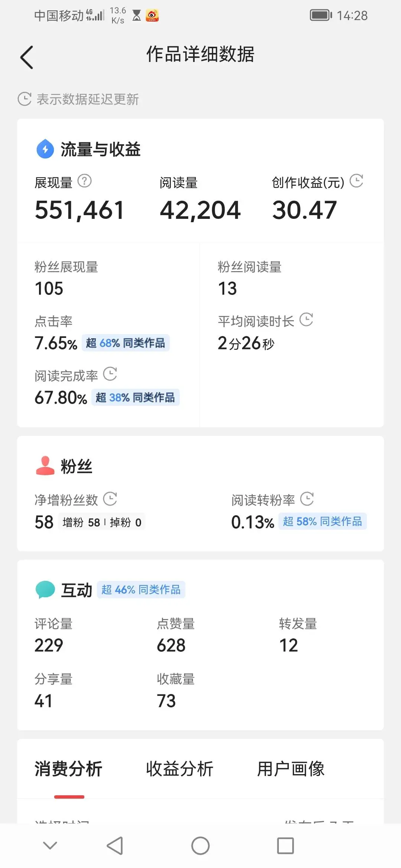This screenshot has width=401, height=868.
Task: Collapse navigation bar with down chevron
Action: tap(50, 846)
